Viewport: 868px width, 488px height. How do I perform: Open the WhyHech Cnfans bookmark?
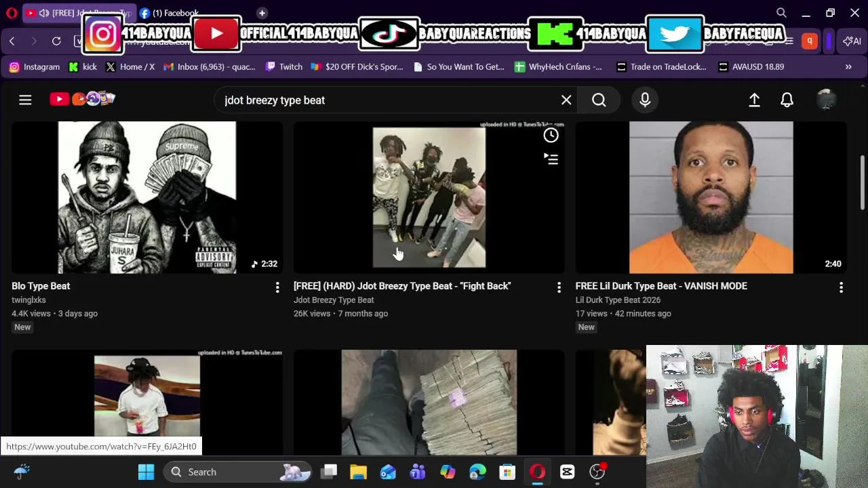[558, 67]
